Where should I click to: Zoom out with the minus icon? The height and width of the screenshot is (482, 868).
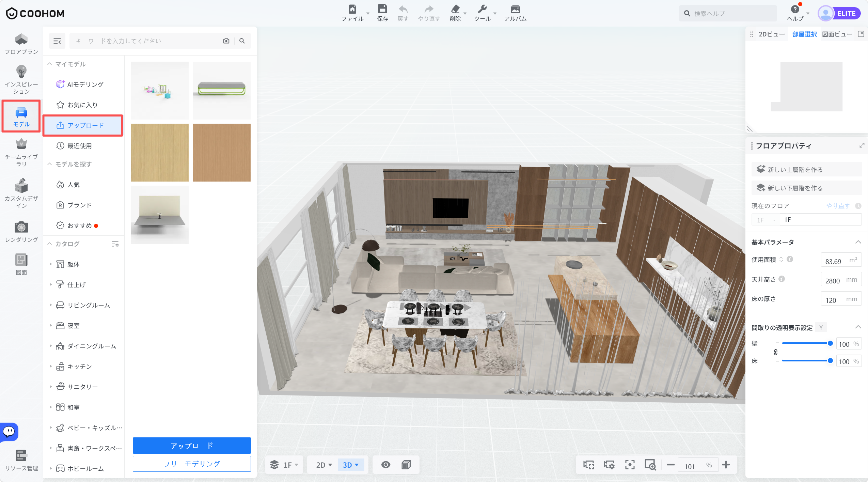tap(670, 465)
